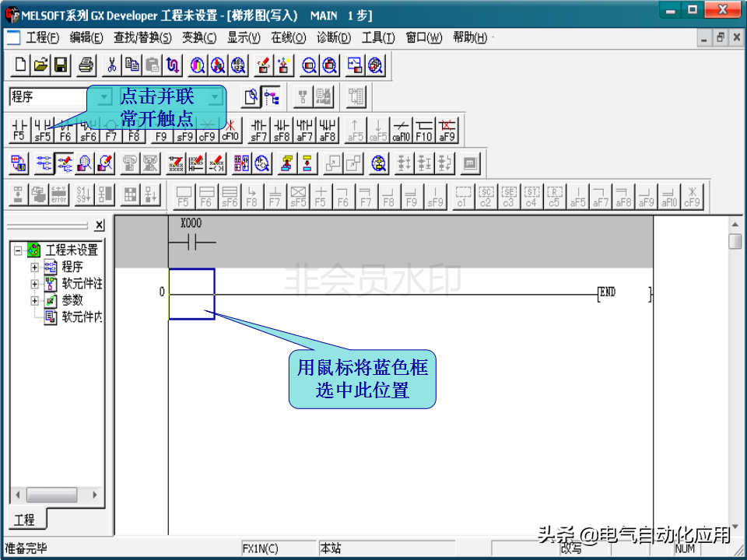
Task: Collapse the 工程未设置 tree root
Action: coord(18,250)
